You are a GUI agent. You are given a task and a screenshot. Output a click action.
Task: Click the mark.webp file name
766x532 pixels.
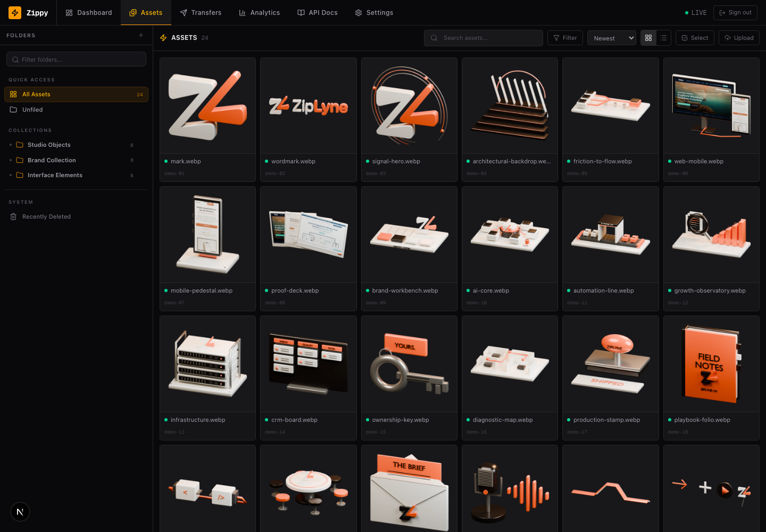coord(186,161)
